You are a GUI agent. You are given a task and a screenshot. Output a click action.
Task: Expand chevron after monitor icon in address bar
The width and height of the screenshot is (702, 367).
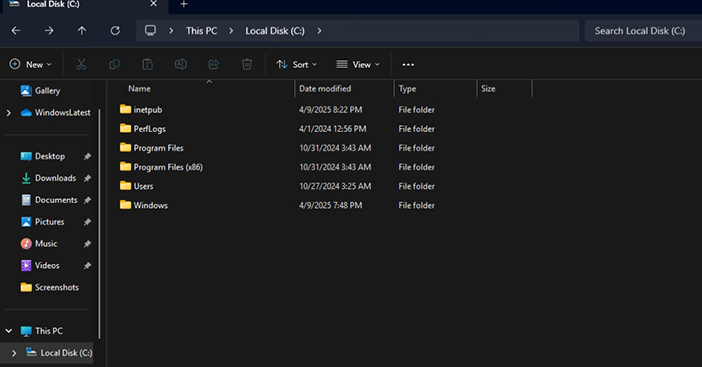[171, 31]
